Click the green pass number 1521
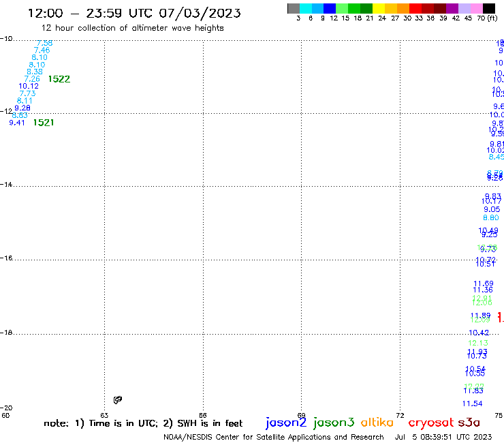This screenshot has height=443, width=504. click(x=44, y=123)
